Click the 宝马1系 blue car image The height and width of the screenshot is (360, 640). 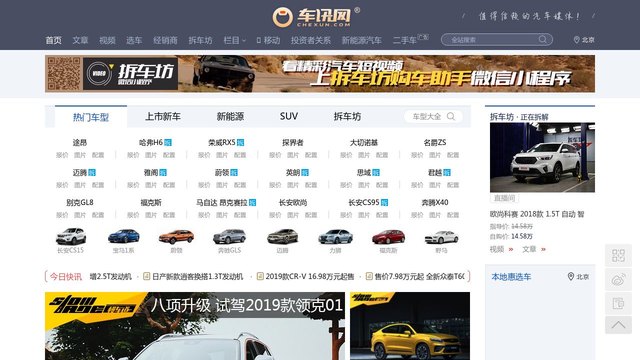click(124, 236)
